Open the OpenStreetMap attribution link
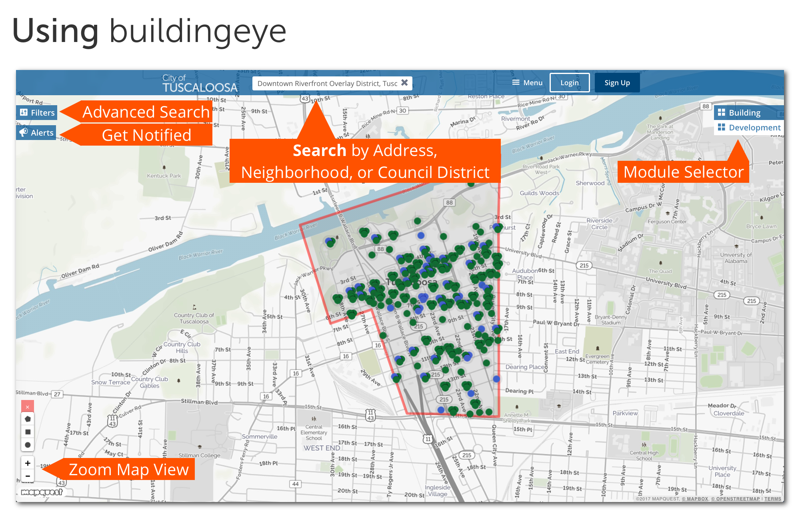Screen dimensions: 800x532 coord(735,499)
